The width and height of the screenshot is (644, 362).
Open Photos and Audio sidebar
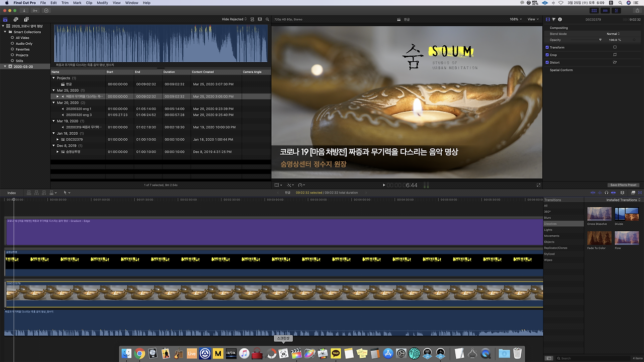pyautogui.click(x=16, y=19)
